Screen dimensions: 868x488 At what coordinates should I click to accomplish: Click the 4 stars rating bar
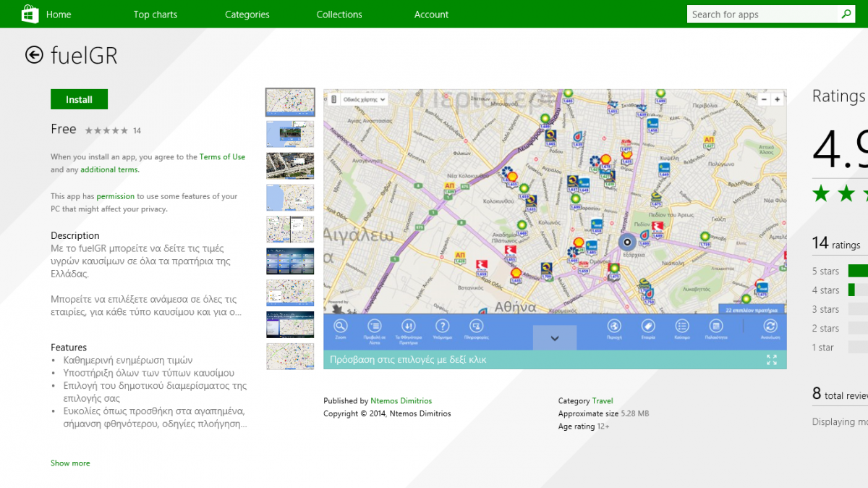tap(858, 290)
